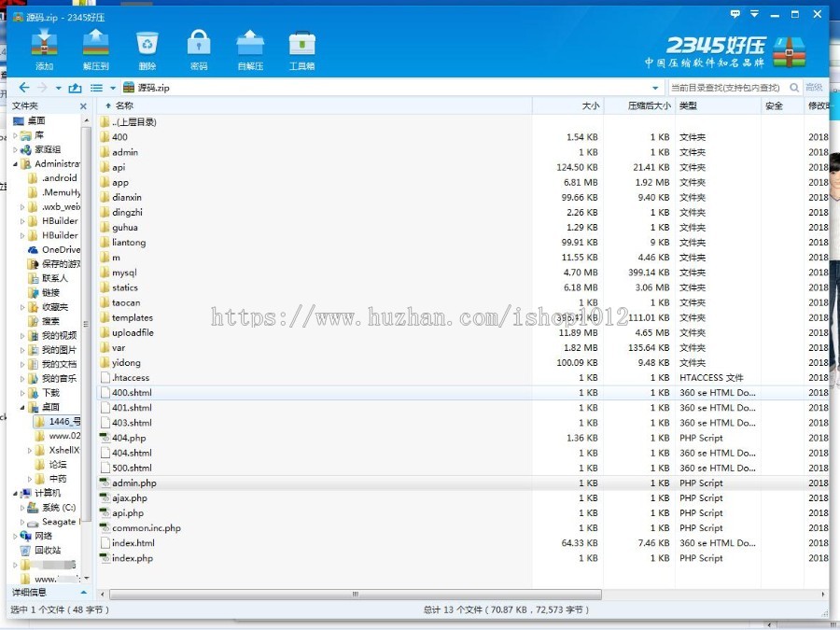Expand the 详细信息 details panel
This screenshot has width=840, height=630.
pos(84,593)
